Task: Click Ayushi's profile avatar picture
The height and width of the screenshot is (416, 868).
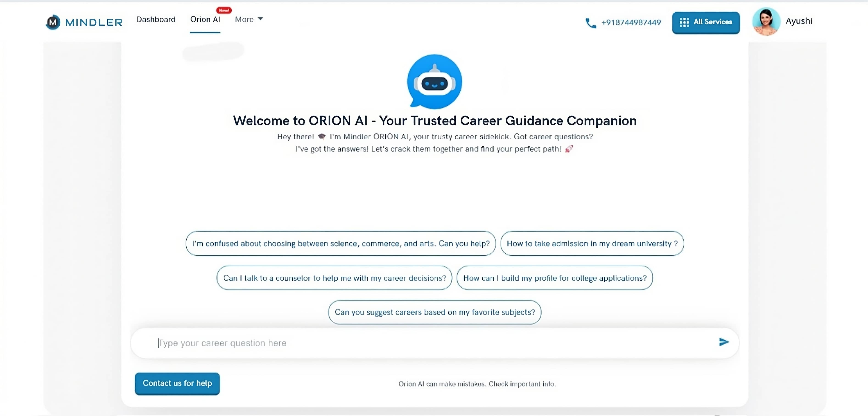Action: pyautogui.click(x=766, y=21)
